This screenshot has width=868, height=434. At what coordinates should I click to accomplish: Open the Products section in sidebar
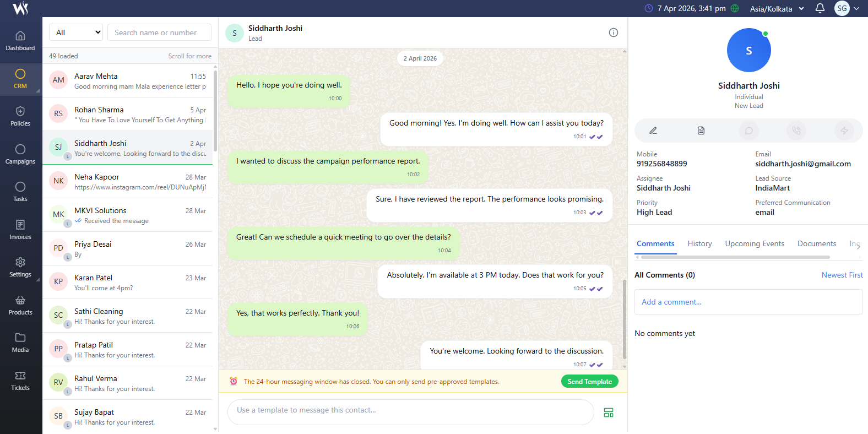(x=20, y=305)
